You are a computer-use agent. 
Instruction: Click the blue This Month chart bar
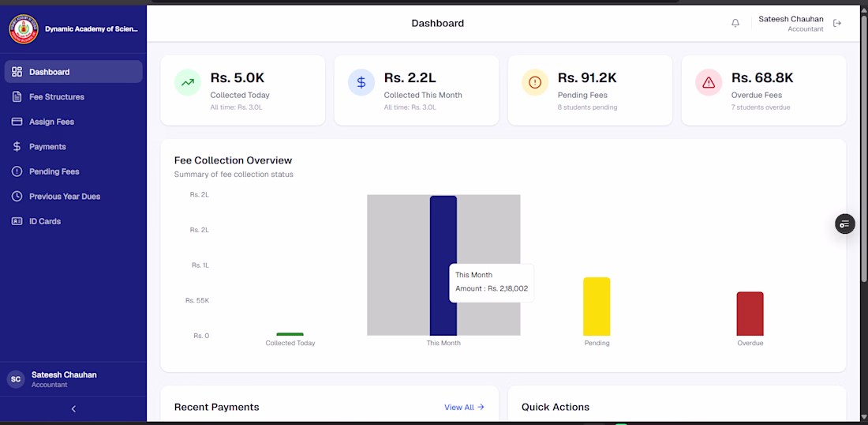click(x=443, y=265)
